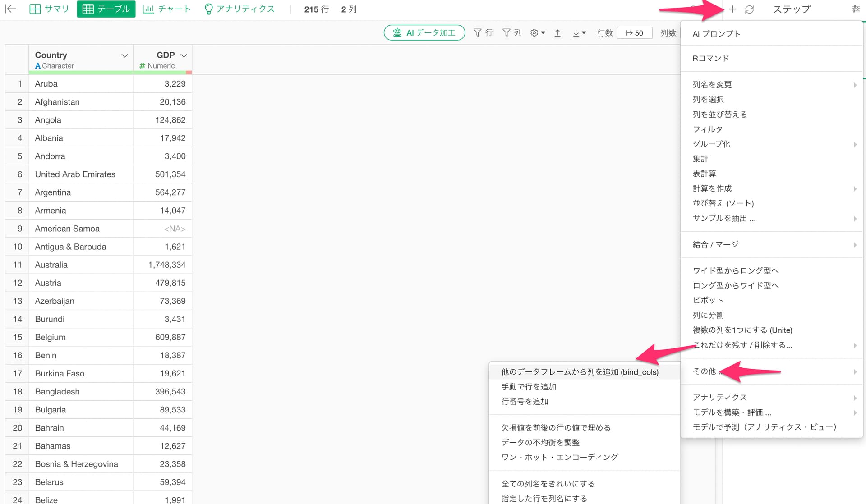Expand the GDP column header menu

pyautogui.click(x=184, y=55)
